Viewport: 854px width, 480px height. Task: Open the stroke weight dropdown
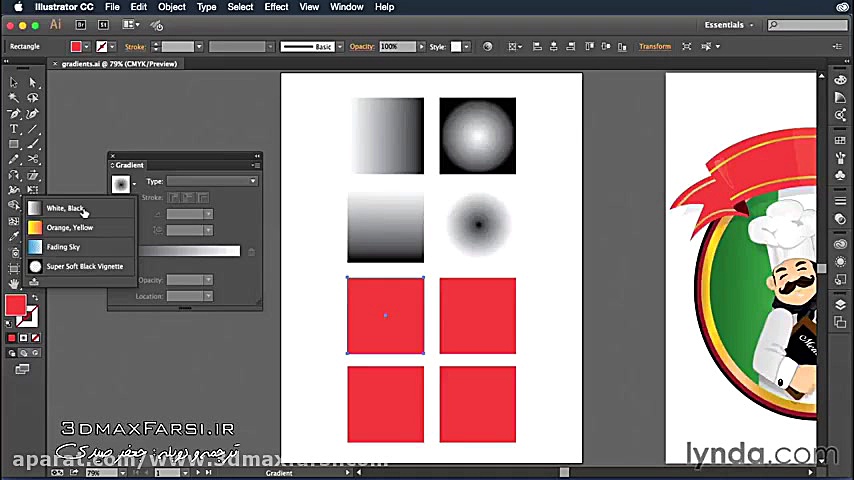[x=199, y=47]
